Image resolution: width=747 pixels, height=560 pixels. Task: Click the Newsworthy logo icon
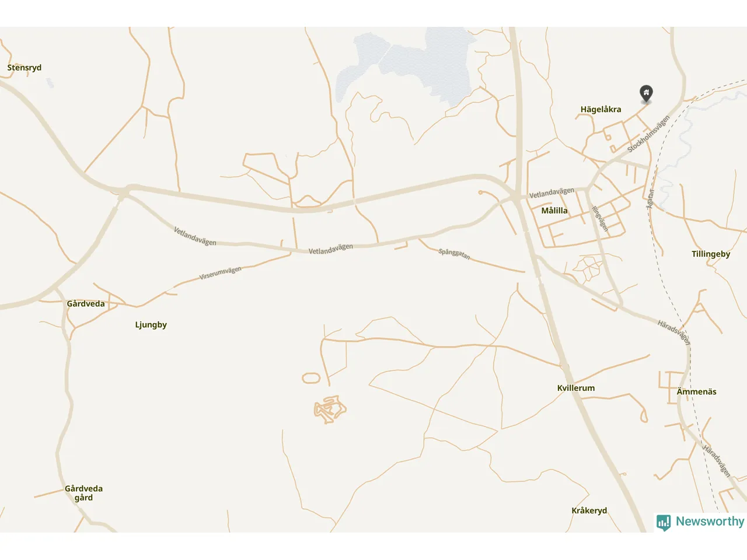tap(664, 522)
